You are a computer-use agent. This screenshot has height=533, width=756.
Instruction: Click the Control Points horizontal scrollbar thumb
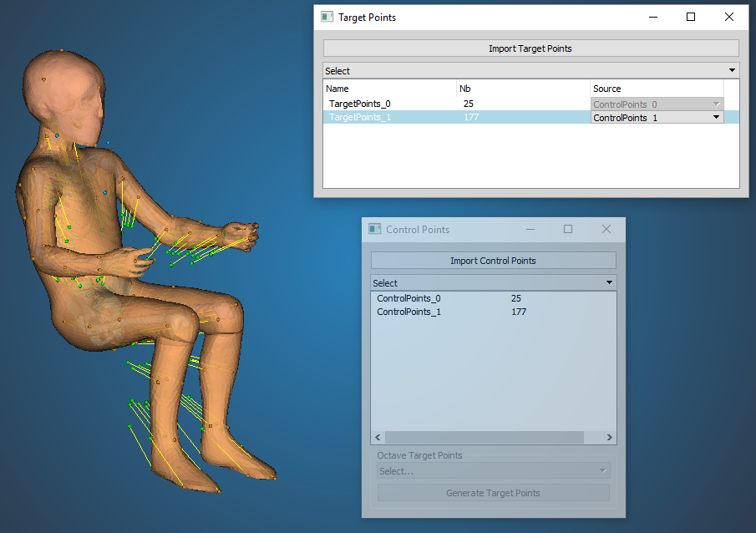click(x=484, y=437)
